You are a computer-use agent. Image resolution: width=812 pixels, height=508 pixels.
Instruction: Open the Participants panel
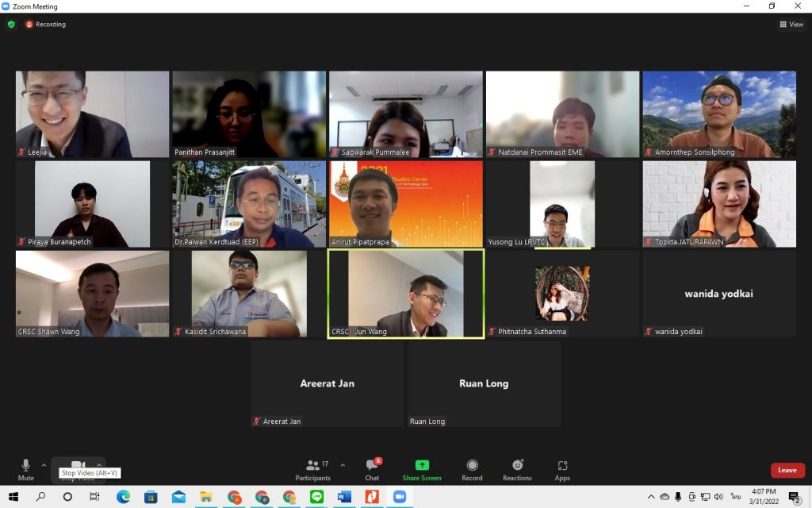pyautogui.click(x=313, y=468)
